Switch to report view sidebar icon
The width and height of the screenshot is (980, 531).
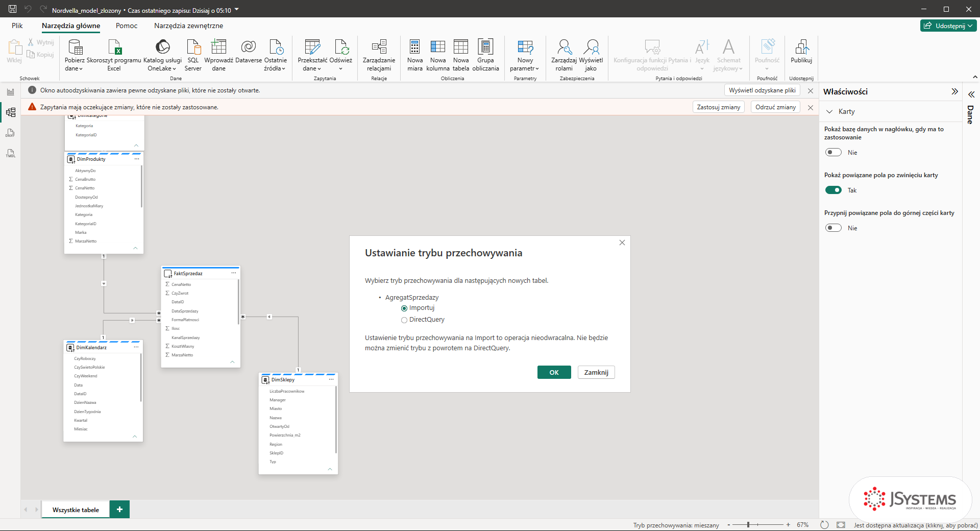[x=10, y=92]
